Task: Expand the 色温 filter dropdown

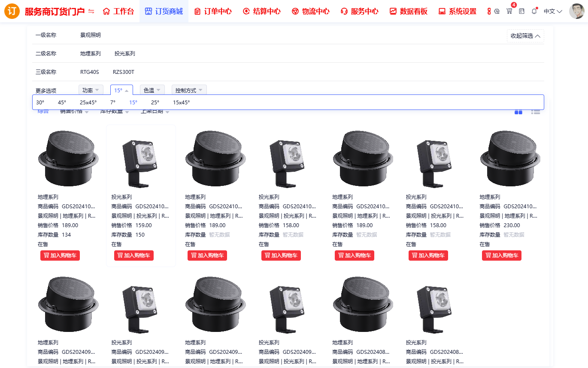Action: click(x=152, y=90)
